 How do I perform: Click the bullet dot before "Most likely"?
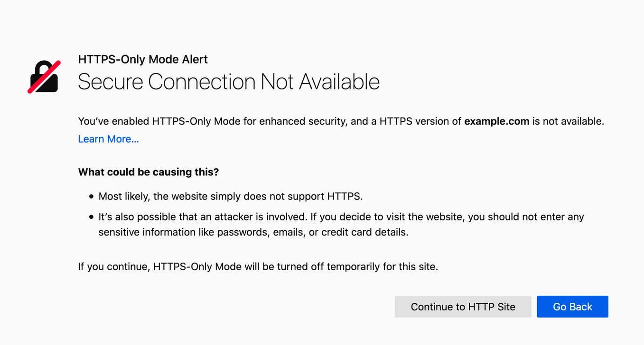pos(92,197)
